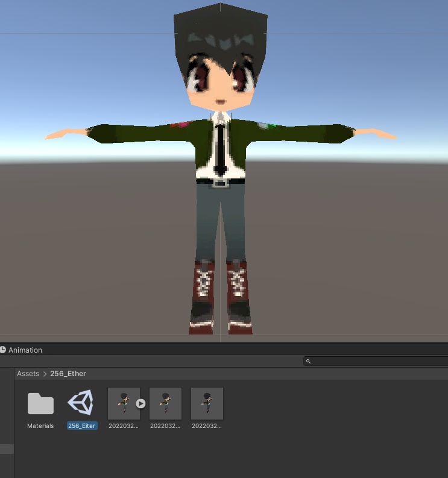Select the breadcrumb separator chevron after Assets
The image size is (448, 478).
45,374
